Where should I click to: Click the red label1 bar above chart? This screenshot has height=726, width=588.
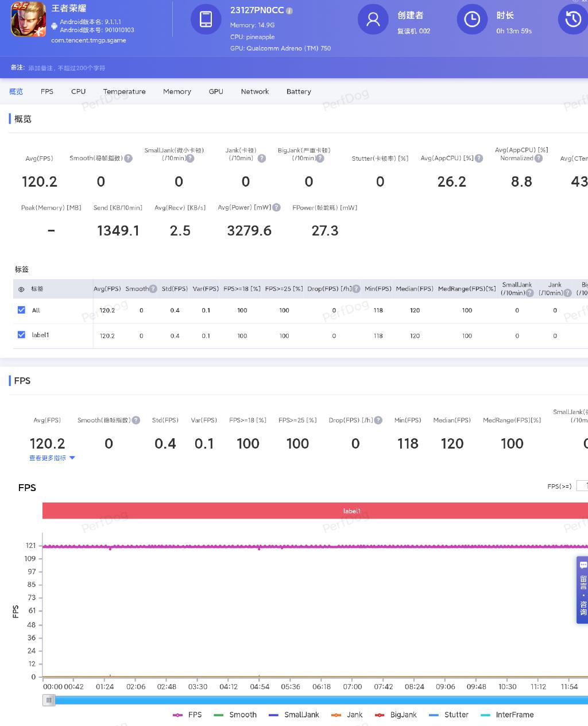click(x=315, y=511)
